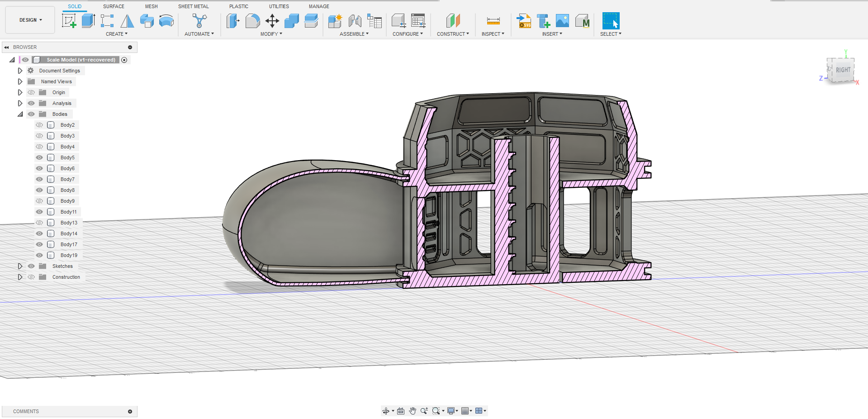Click the Insert McMaster-Carr component icon
868x419 pixels.
pos(583,21)
